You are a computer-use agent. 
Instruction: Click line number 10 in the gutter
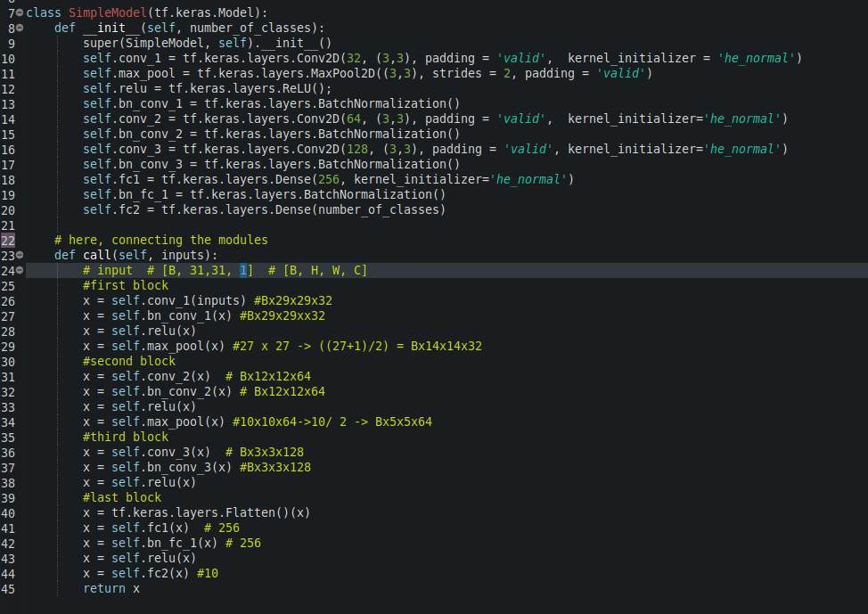[8, 59]
